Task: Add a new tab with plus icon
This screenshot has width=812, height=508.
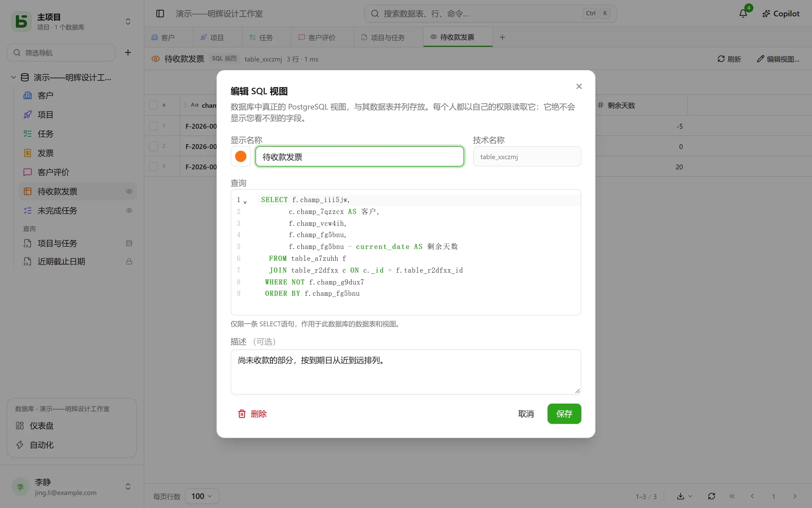Action: pos(502,37)
